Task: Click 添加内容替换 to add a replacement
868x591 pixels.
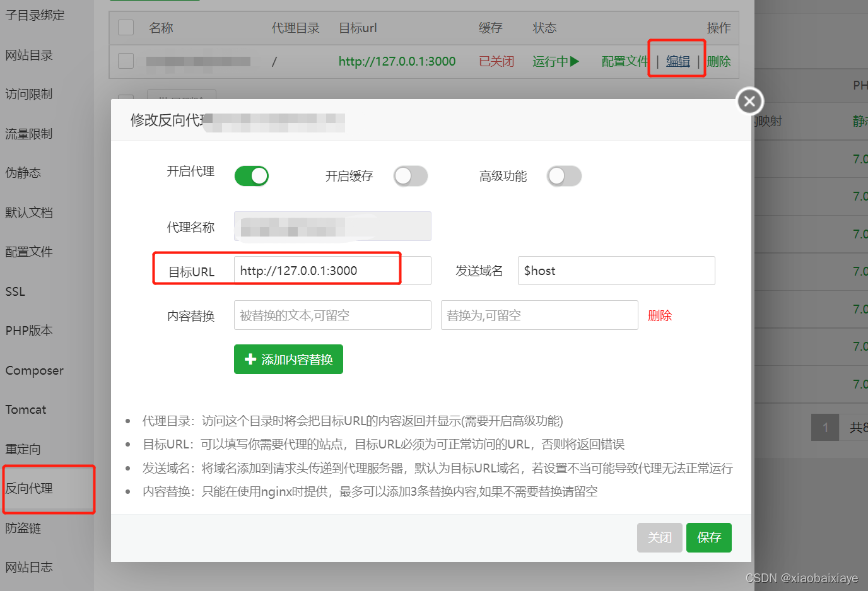Action: (x=288, y=359)
